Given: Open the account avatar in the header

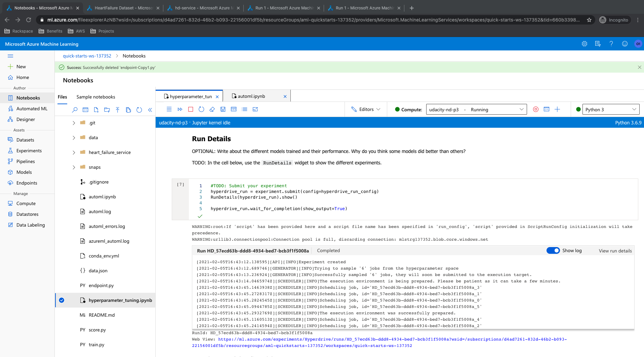Looking at the screenshot, I should coord(638,44).
